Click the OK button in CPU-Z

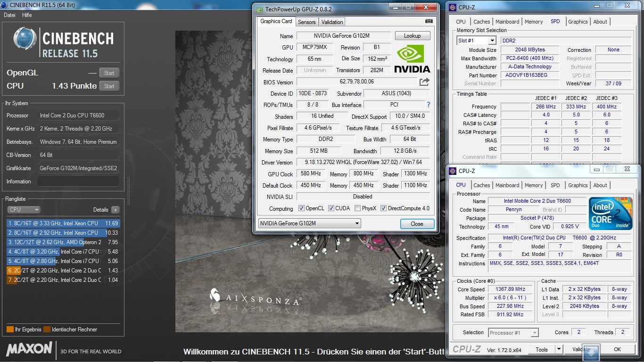[x=617, y=349]
